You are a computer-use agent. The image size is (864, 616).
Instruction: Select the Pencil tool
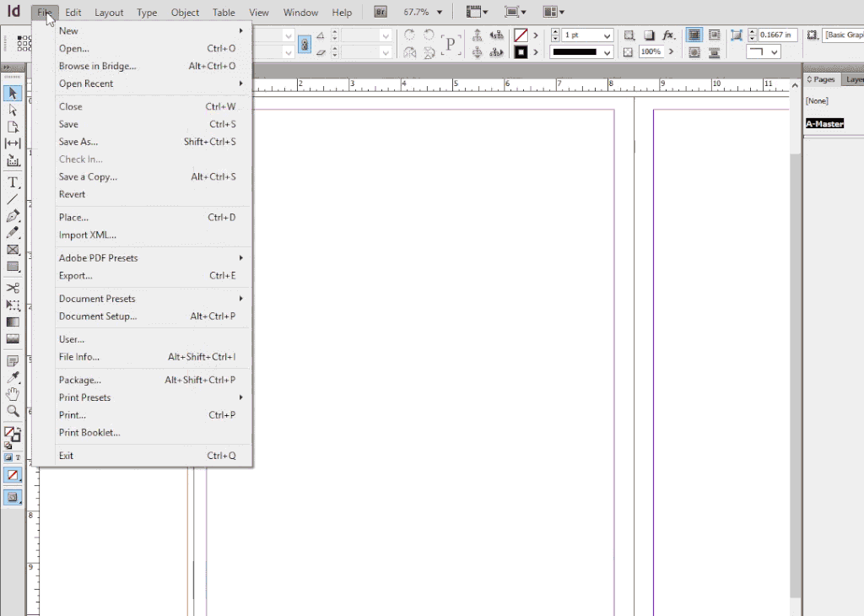12,233
